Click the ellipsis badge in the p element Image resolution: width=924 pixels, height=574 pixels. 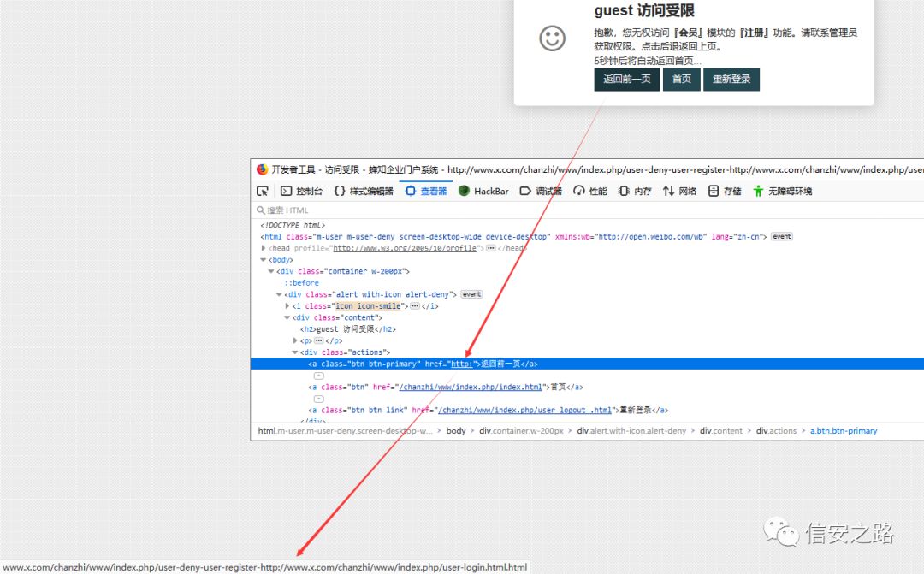coord(319,340)
